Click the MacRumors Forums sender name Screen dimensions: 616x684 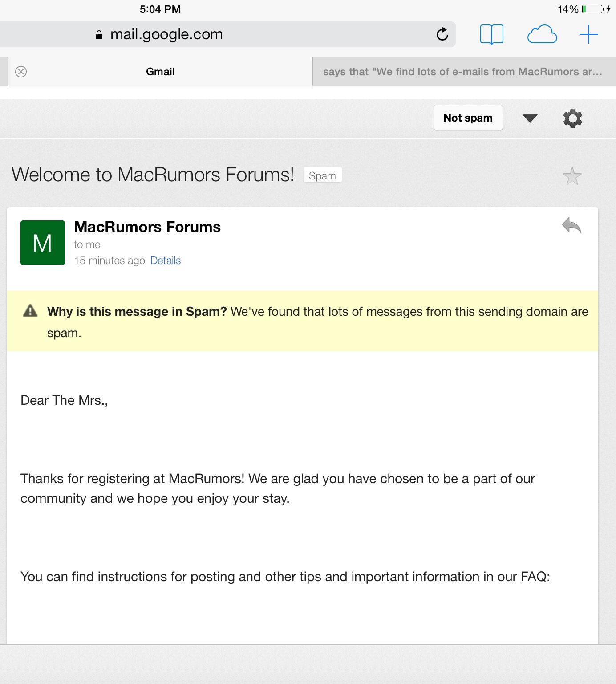[x=147, y=227]
